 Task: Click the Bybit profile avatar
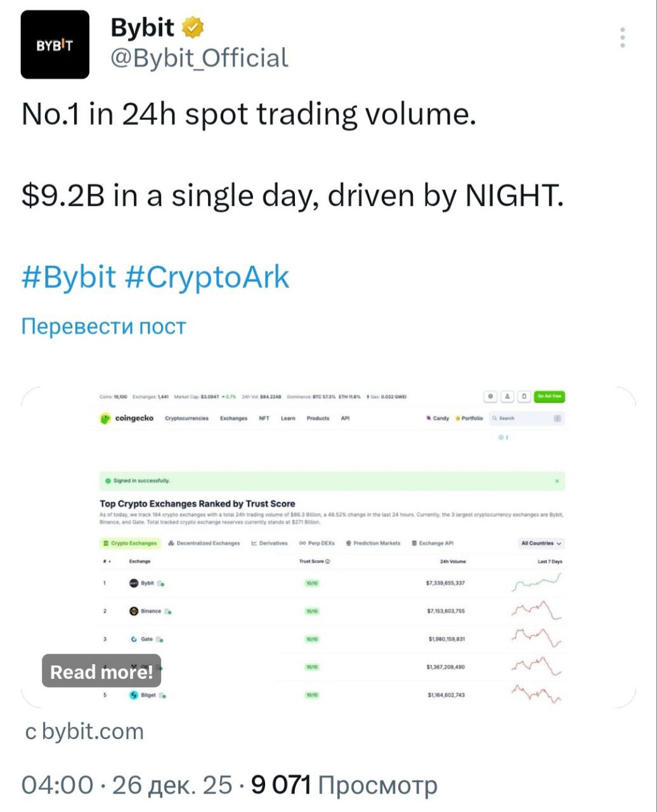coord(55,44)
